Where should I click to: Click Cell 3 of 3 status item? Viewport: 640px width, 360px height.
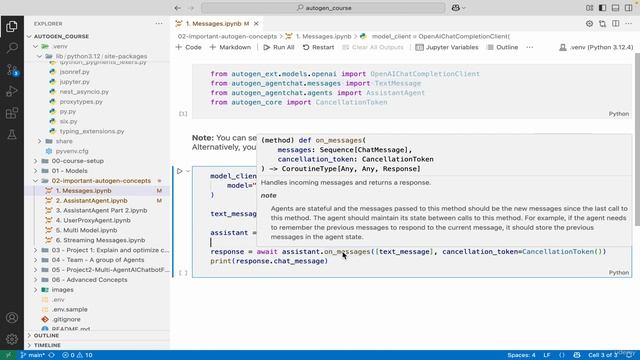click(603, 355)
